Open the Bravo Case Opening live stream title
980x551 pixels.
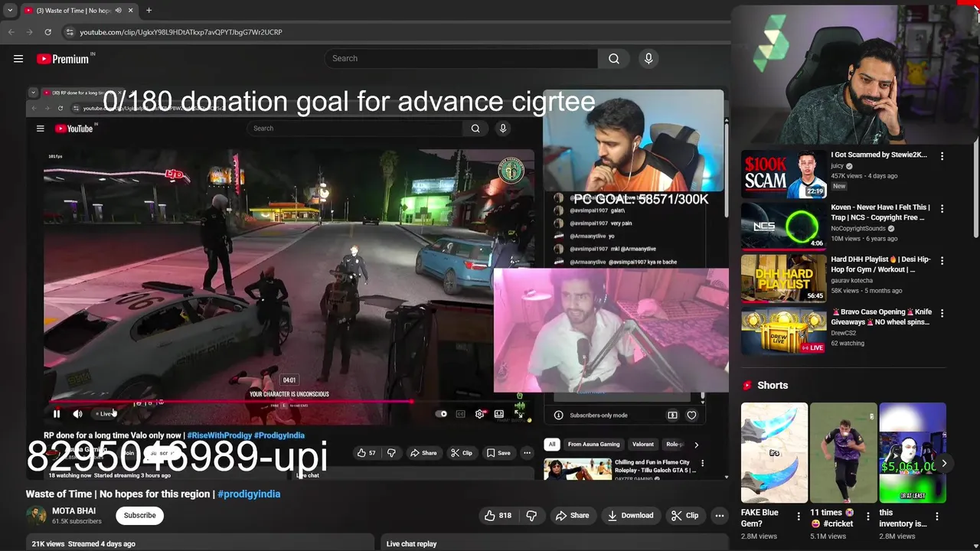click(x=881, y=317)
